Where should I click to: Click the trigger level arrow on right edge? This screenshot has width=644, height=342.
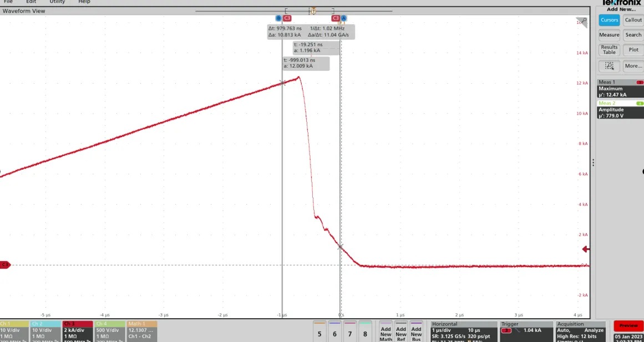tap(585, 249)
